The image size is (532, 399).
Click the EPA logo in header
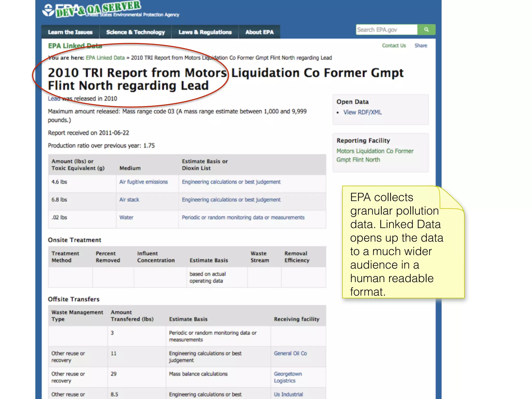click(x=110, y=10)
